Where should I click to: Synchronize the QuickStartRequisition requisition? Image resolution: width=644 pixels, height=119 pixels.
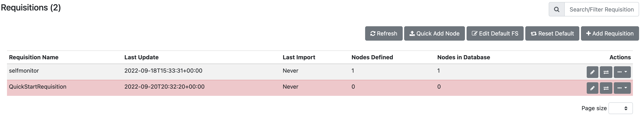pos(606,88)
